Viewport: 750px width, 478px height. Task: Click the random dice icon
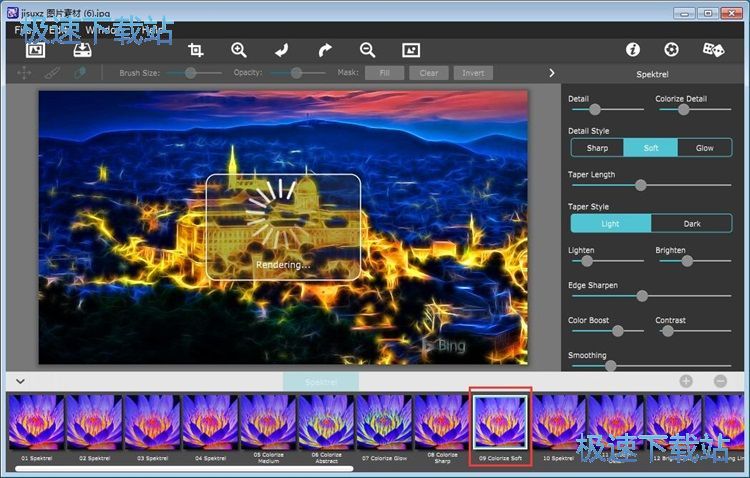click(712, 49)
